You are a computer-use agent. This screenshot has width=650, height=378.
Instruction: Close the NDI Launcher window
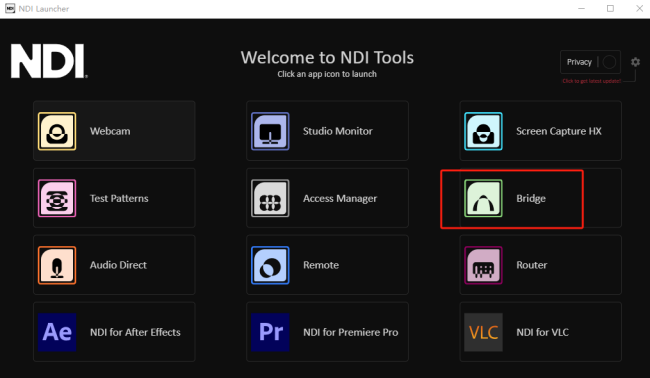pos(639,8)
